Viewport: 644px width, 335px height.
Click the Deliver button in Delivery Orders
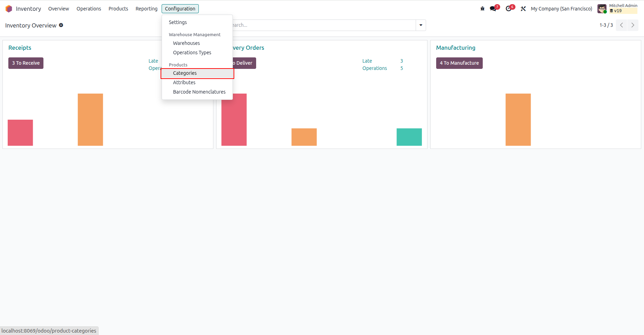pos(244,63)
